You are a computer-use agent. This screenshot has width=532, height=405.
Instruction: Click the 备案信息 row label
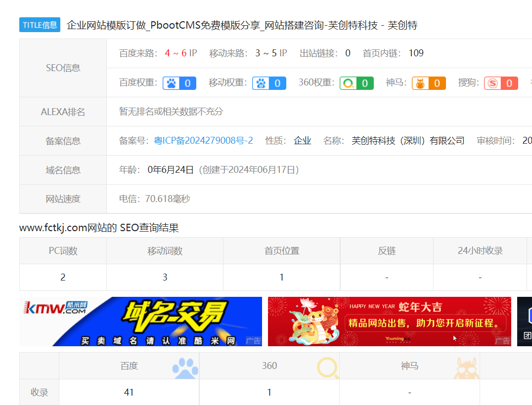pyautogui.click(x=63, y=141)
